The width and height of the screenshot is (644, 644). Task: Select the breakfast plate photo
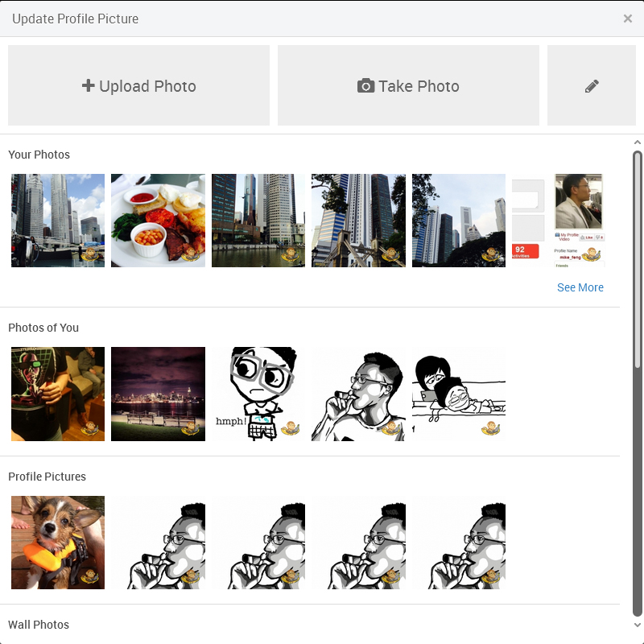(158, 221)
